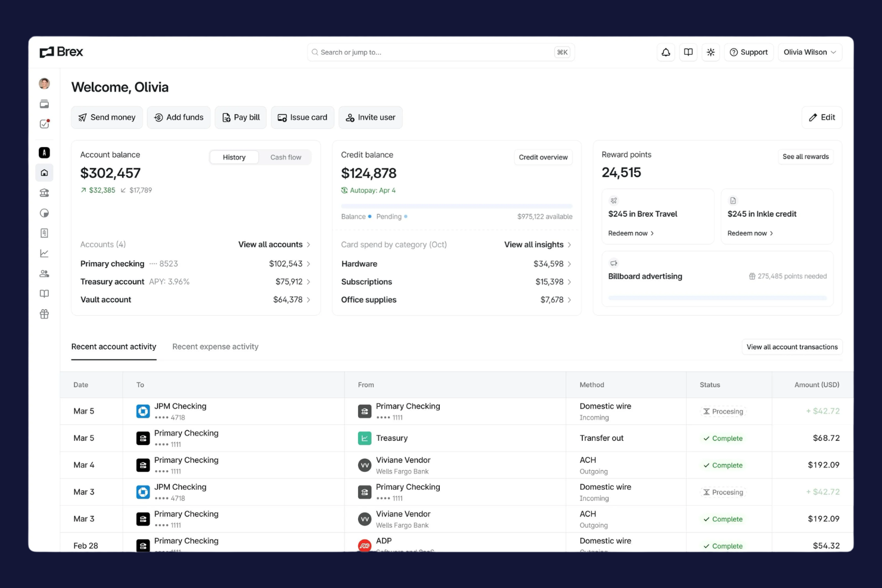Switch to Recent expense activity tab

(x=215, y=346)
